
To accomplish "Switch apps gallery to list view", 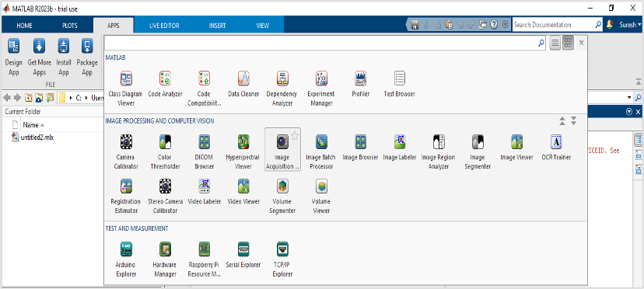I will coord(555,43).
